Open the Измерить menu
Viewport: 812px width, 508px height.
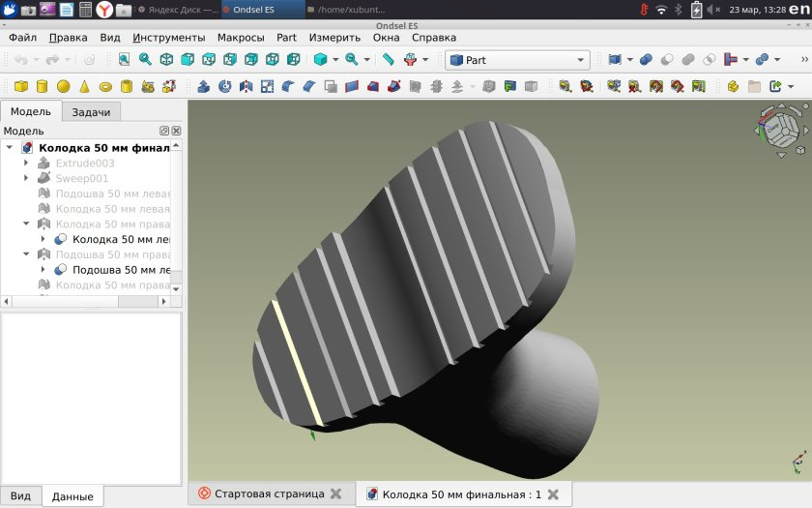pyautogui.click(x=334, y=38)
